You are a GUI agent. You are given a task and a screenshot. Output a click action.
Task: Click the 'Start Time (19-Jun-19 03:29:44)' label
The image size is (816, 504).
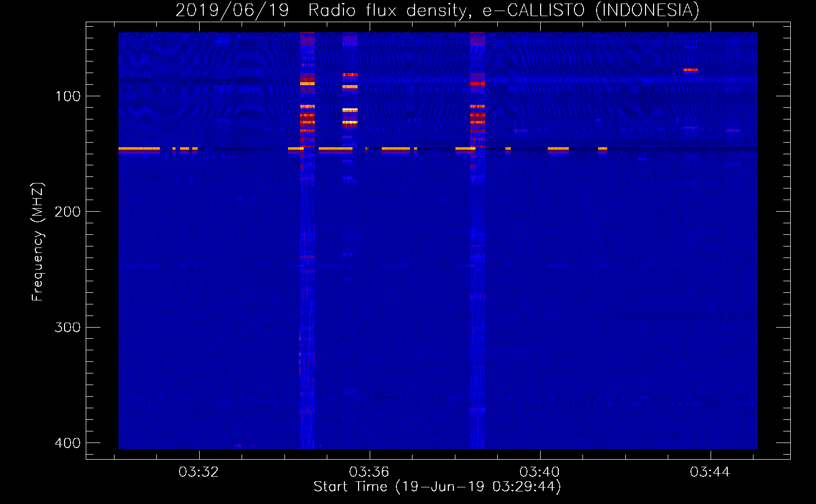point(437,487)
